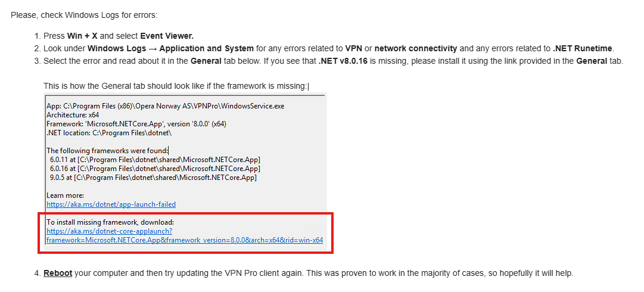Open the aka.ms/dotnet/app-launch-failed link
Viewport: 644px width, 292px height.
(x=111, y=204)
